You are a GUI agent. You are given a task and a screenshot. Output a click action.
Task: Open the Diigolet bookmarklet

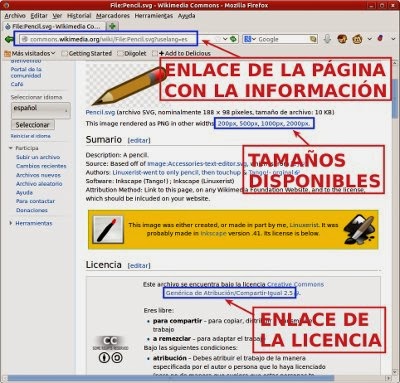click(132, 53)
